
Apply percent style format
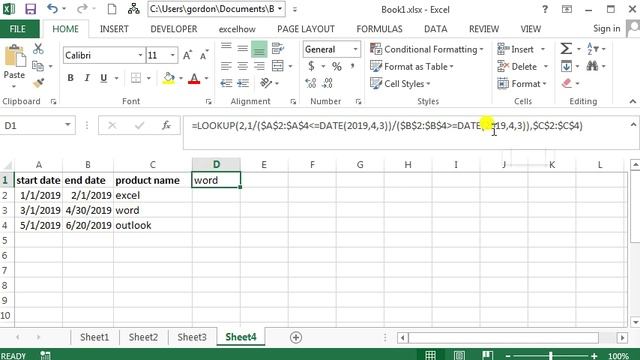click(x=337, y=66)
